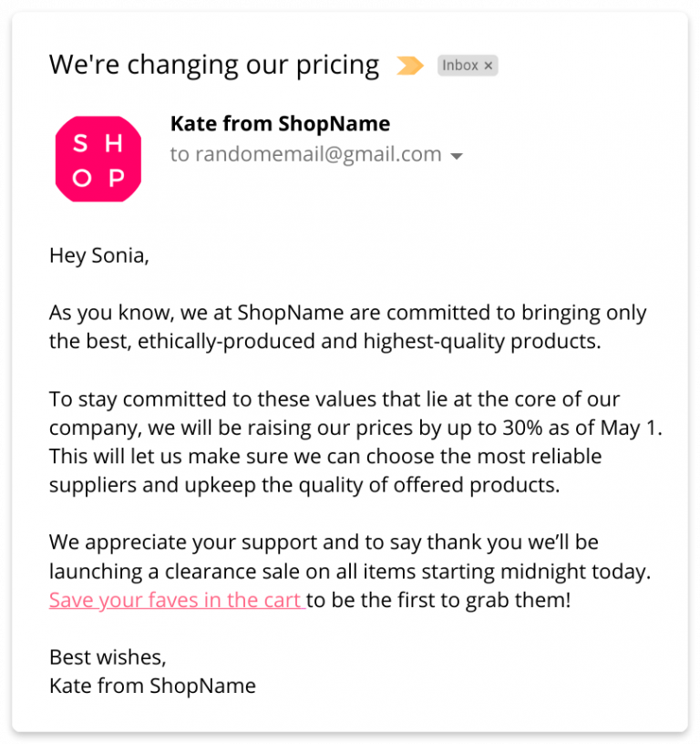Click the bold sender name in header
This screenshot has width=700, height=744.
pos(280,124)
